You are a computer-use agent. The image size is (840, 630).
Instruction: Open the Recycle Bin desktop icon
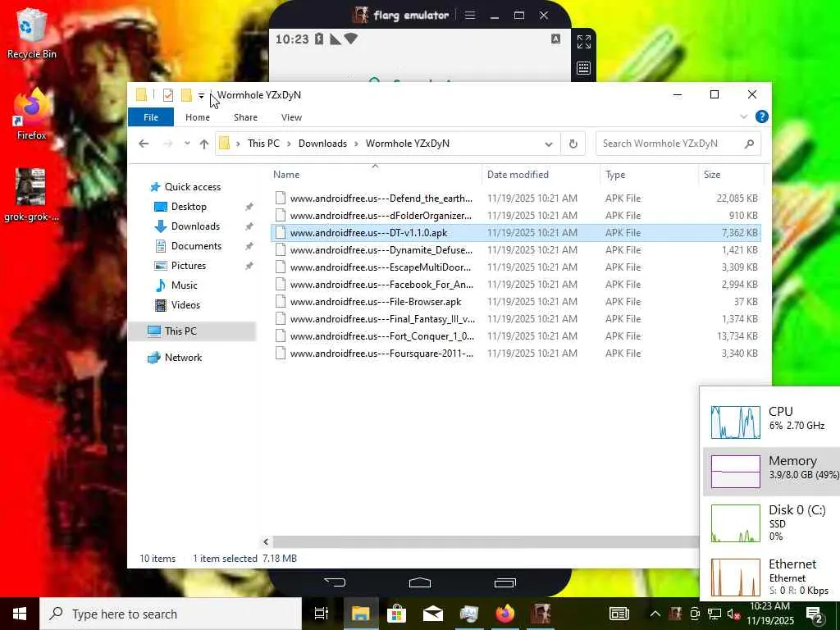[31, 33]
